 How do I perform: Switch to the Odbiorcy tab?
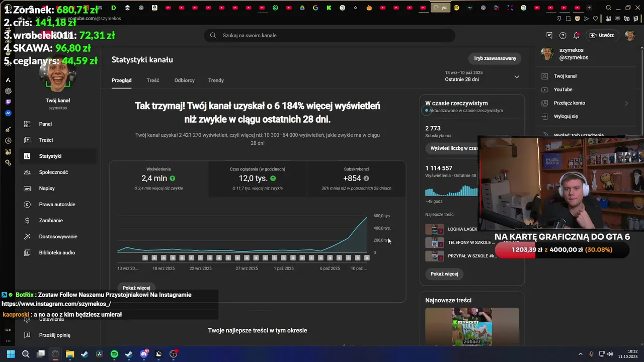(x=184, y=80)
